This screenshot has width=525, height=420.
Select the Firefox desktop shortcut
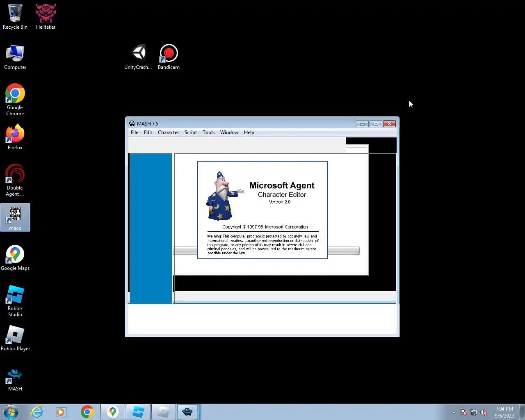[x=15, y=137]
